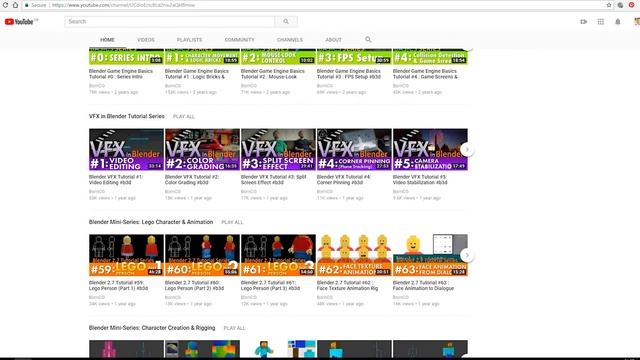Open #63: Face Animation from Dialogue thumbnail
Screen dimensions: 640x360
click(x=430, y=255)
